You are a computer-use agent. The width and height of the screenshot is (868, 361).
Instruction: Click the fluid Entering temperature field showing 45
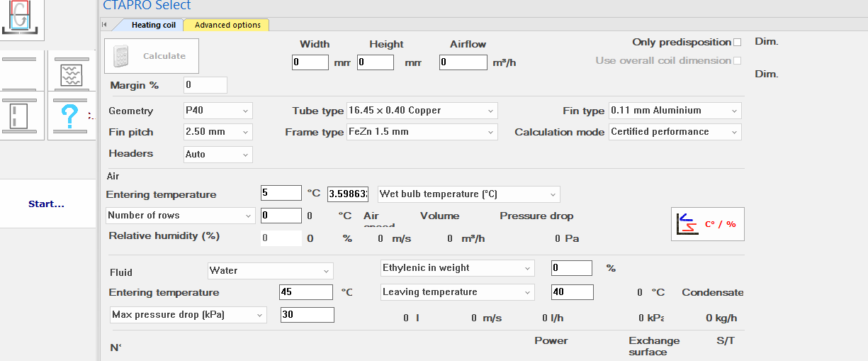tap(306, 292)
